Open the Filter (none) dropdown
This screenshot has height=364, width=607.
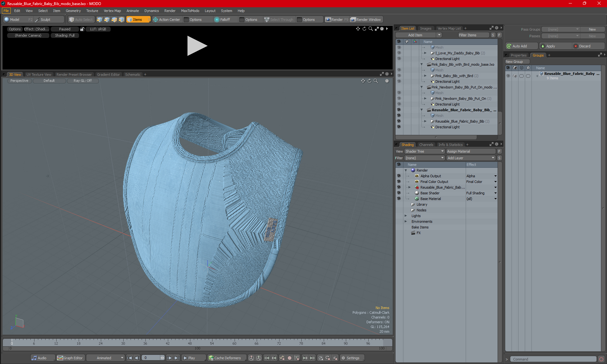pos(425,158)
